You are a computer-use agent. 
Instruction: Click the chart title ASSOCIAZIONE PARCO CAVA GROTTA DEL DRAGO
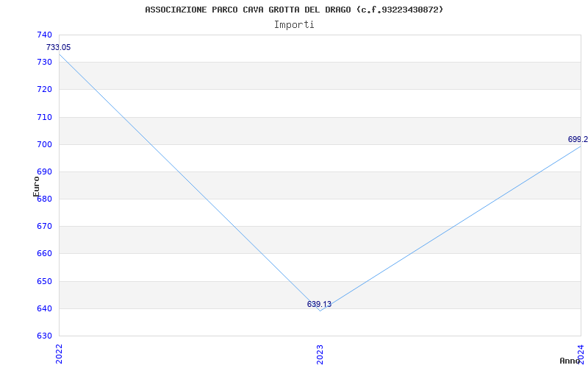tap(294, 10)
